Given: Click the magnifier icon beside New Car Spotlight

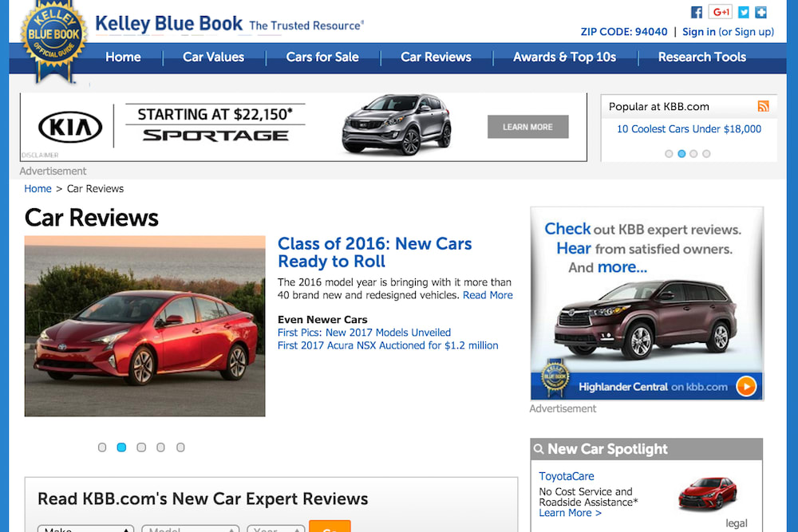Looking at the screenshot, I should pyautogui.click(x=539, y=449).
